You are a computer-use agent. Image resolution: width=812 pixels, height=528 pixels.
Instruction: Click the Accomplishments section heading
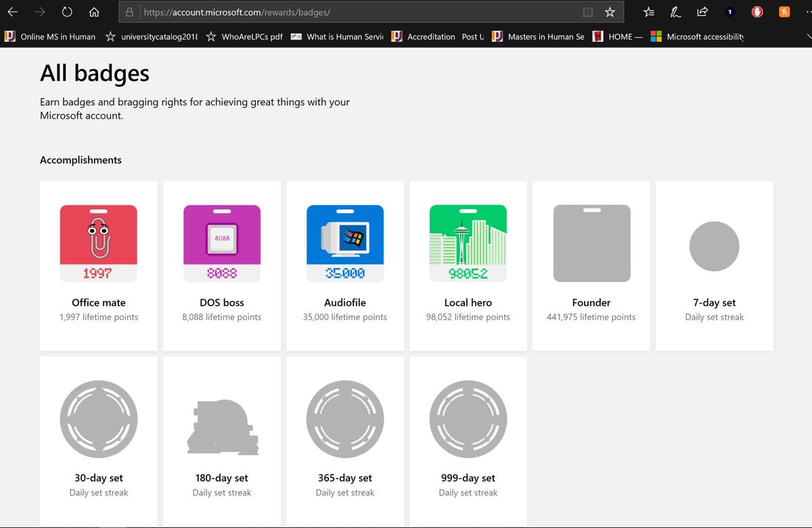(x=81, y=160)
